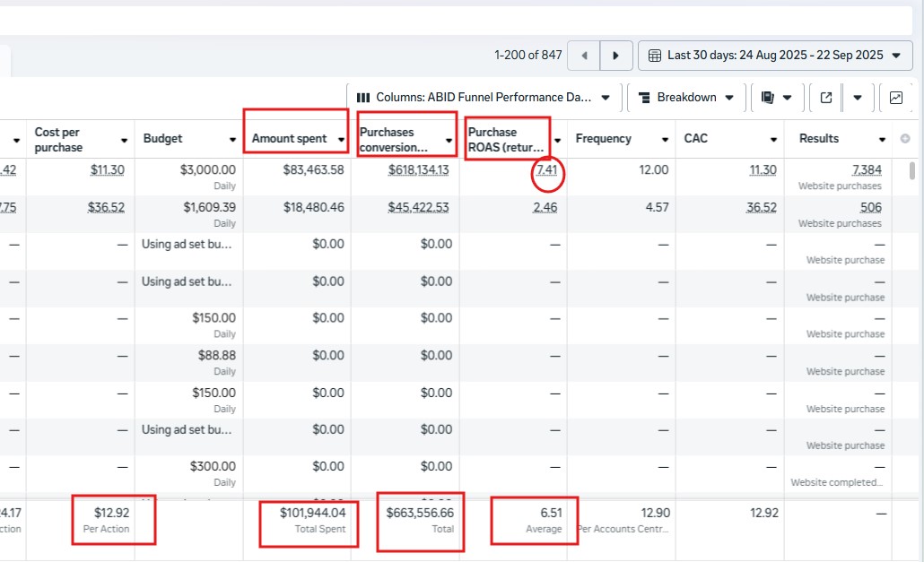Viewport: 924px width, 562px height.
Task: Click the $12.92 Per Action summary
Action: click(111, 514)
